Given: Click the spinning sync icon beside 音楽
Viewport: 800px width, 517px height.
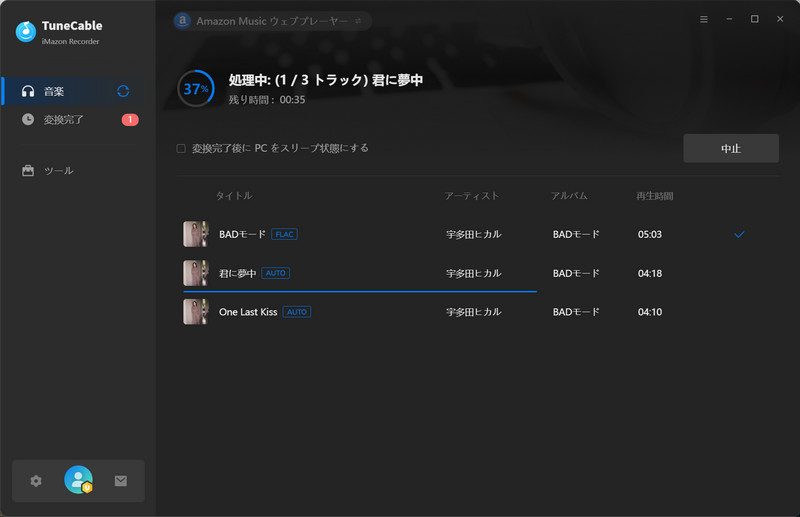Looking at the screenshot, I should click(x=123, y=91).
